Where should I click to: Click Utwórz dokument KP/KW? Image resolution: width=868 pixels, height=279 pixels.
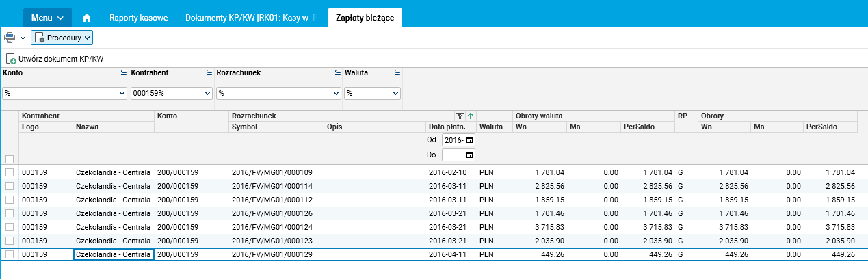coord(55,59)
